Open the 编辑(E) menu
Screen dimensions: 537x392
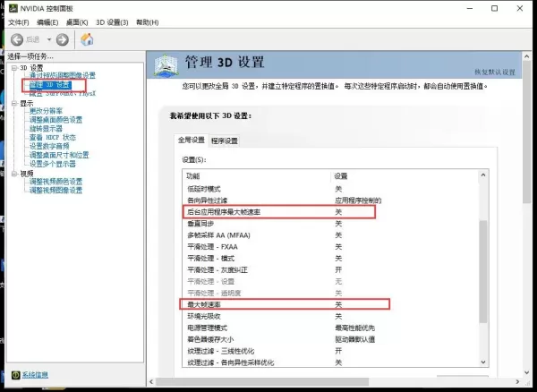[47, 22]
